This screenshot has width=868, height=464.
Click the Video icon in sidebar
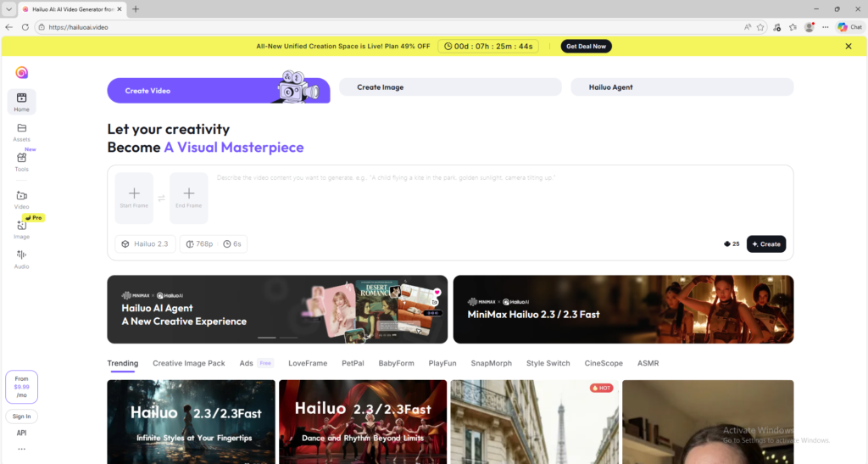(21, 199)
